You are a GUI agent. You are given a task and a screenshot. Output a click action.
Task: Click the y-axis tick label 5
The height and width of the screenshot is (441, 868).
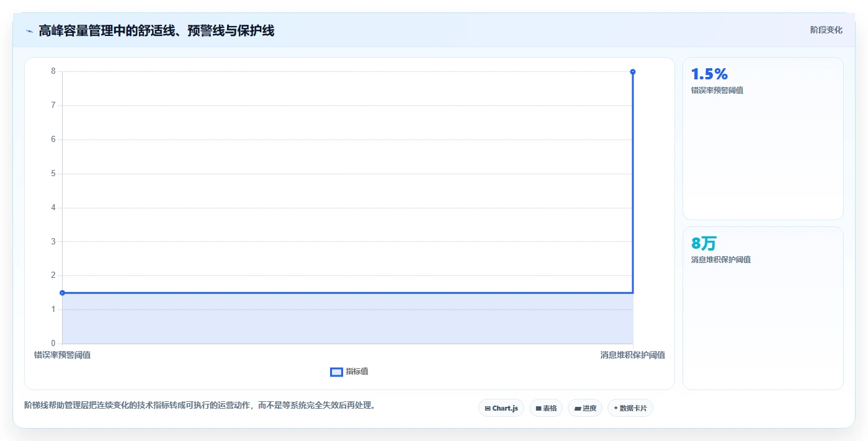pos(53,174)
